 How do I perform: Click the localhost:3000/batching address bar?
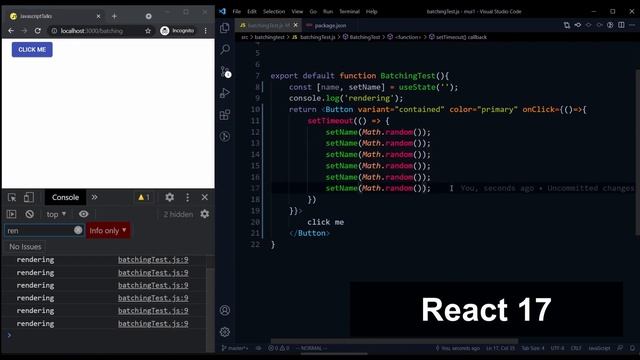(x=92, y=31)
